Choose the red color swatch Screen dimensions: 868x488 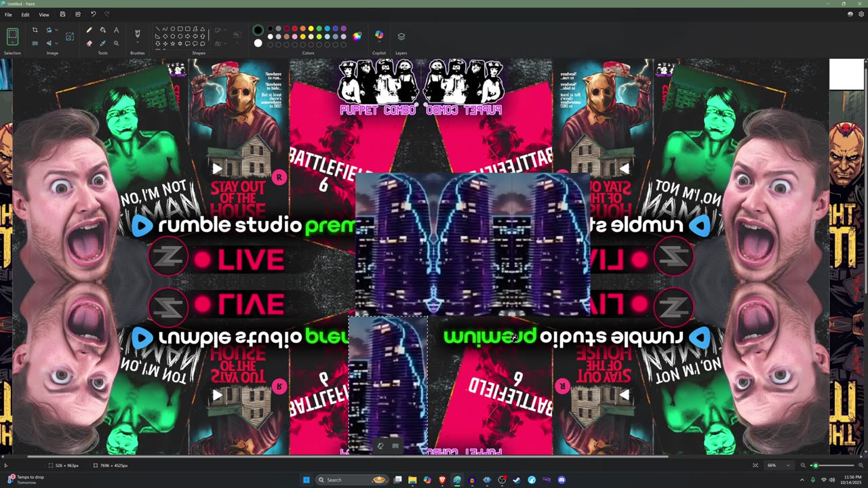[x=294, y=28]
